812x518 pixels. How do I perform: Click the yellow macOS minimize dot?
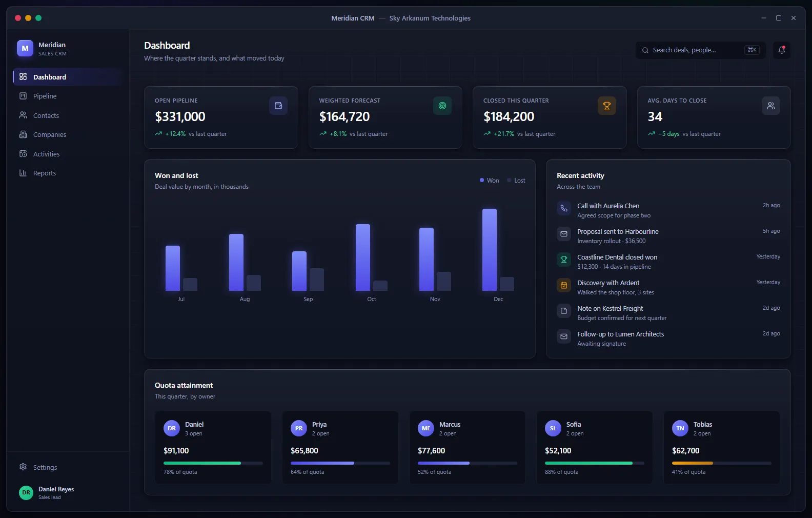[28, 18]
